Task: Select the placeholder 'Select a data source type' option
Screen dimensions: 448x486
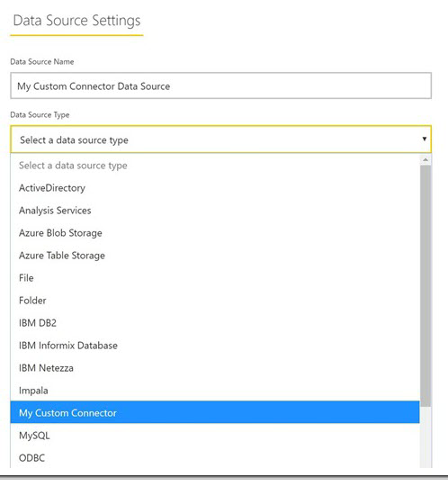Action: (215, 166)
